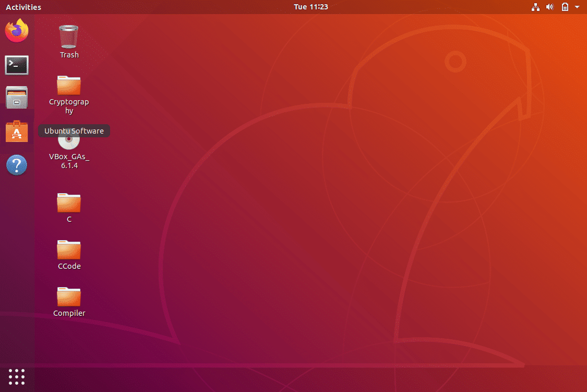Show Applications grid button

pos(17,377)
